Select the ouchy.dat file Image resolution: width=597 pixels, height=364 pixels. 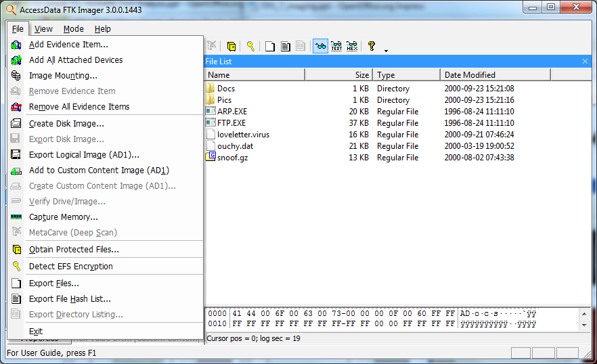236,146
